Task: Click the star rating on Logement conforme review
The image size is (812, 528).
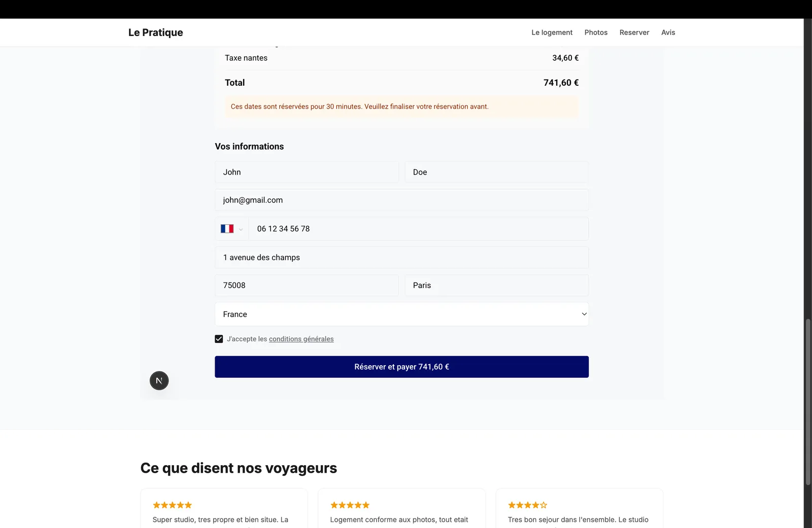Action: [350, 505]
